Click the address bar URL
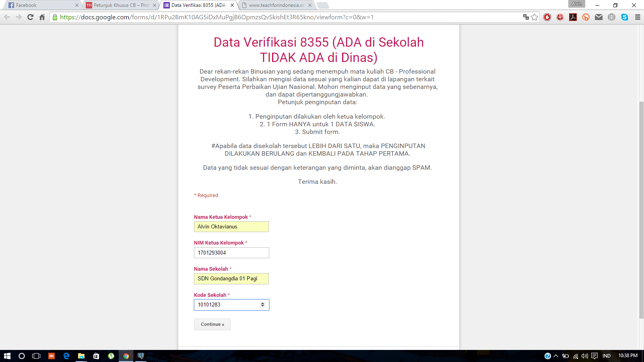 point(217,17)
